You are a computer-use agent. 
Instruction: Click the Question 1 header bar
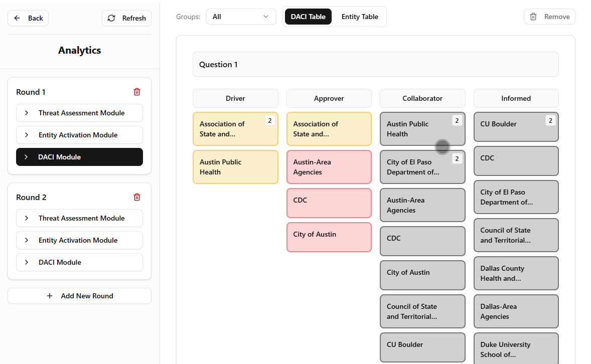375,64
